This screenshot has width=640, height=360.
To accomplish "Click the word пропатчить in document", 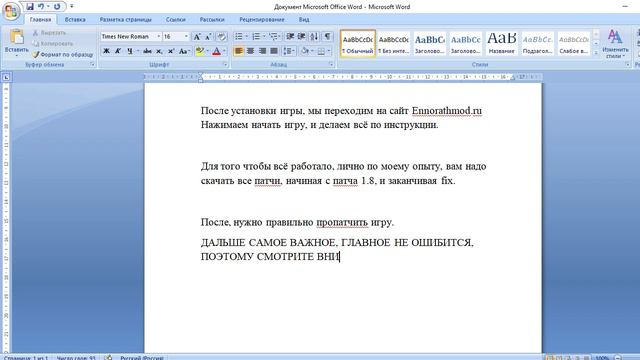I will click(342, 222).
